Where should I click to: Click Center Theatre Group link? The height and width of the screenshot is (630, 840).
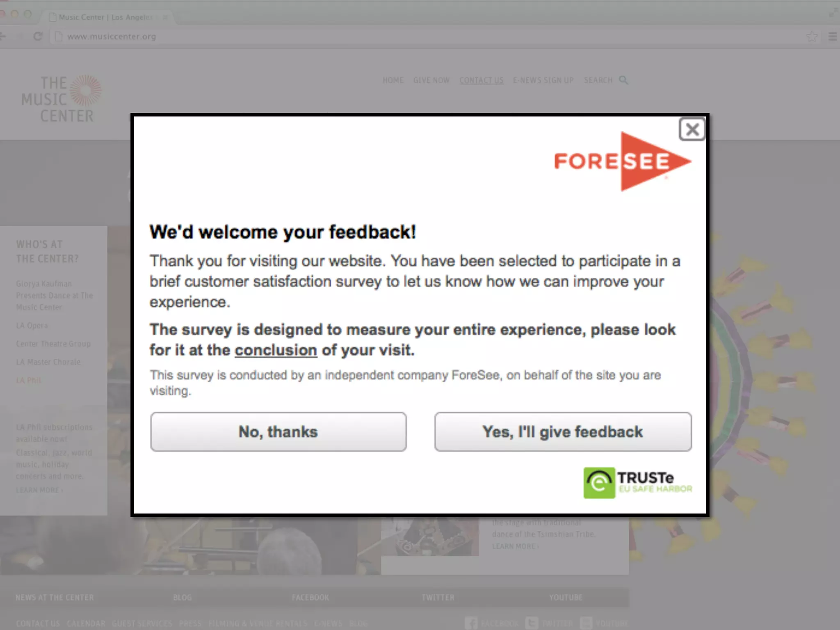tap(53, 344)
